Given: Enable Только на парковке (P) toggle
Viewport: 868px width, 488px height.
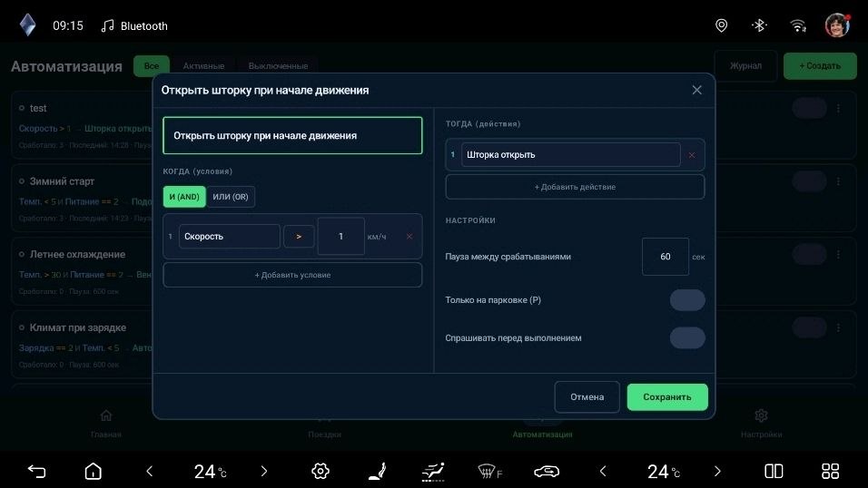Looking at the screenshot, I should (687, 300).
